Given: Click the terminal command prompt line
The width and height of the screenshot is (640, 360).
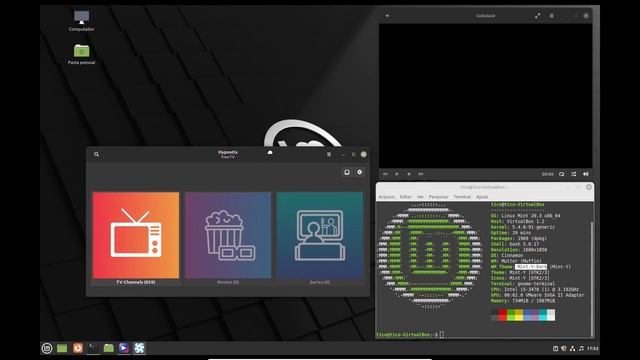Looking at the screenshot, I should coord(410,335).
